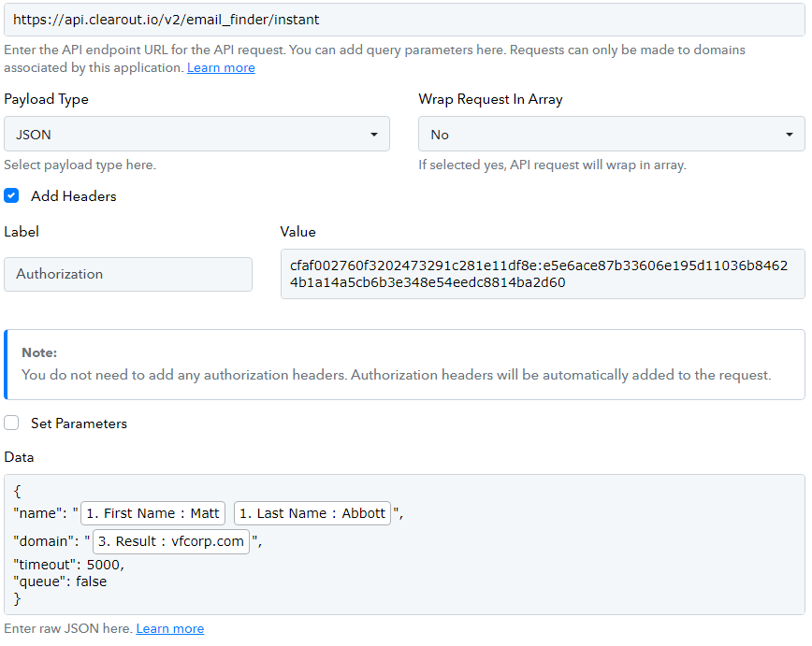Select the First Name : Matt tag
Screen dimensions: 812x646
pos(153,513)
